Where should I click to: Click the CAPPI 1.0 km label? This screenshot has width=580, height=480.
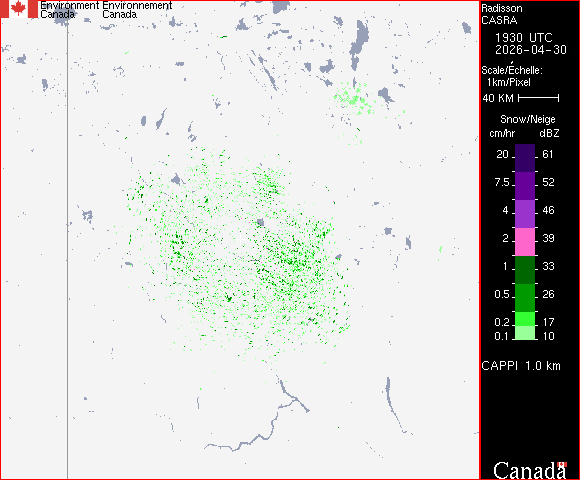coord(521,366)
